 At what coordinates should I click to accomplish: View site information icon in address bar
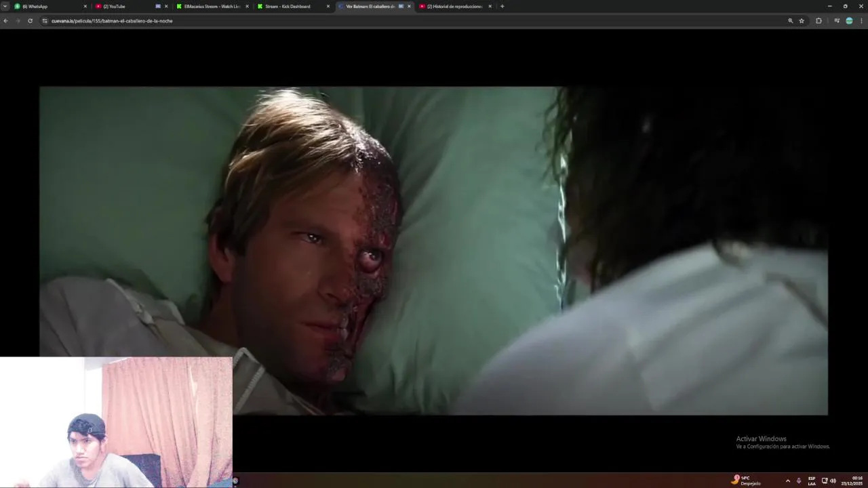coord(45,21)
